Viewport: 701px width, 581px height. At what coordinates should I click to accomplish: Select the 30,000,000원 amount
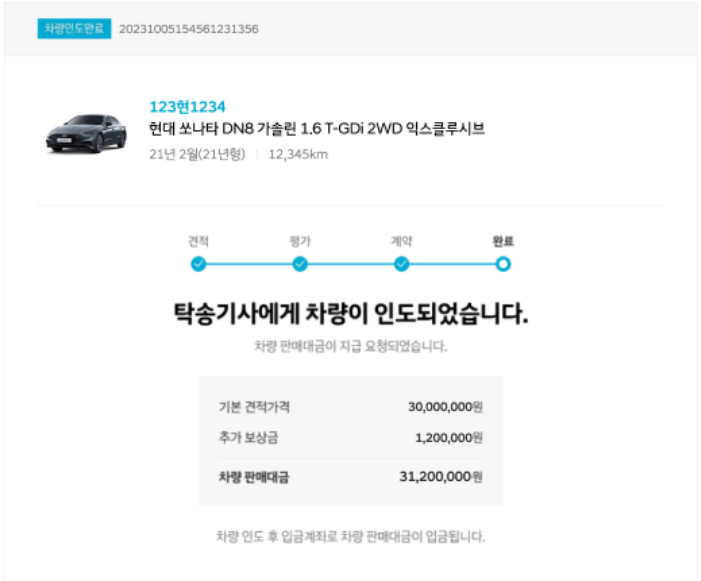click(445, 407)
